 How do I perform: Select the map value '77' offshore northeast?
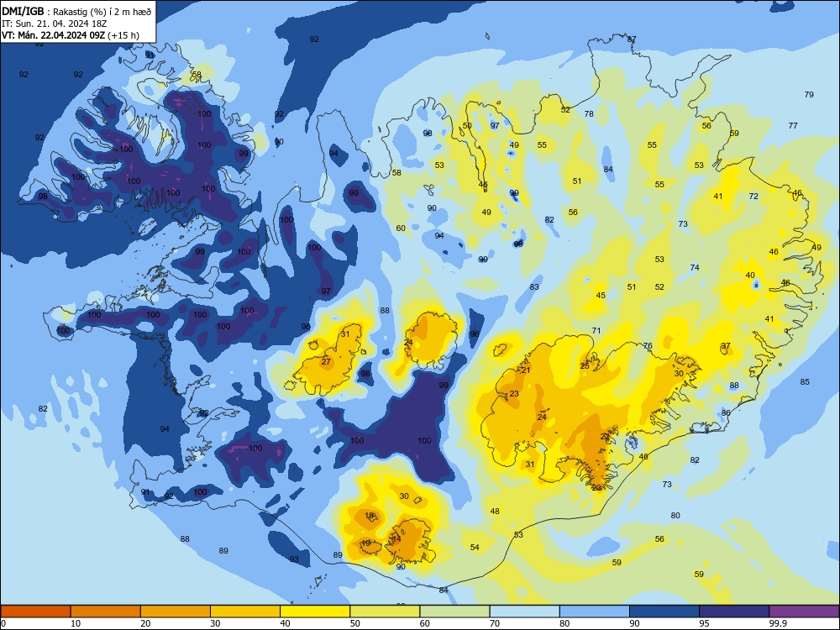point(793,125)
